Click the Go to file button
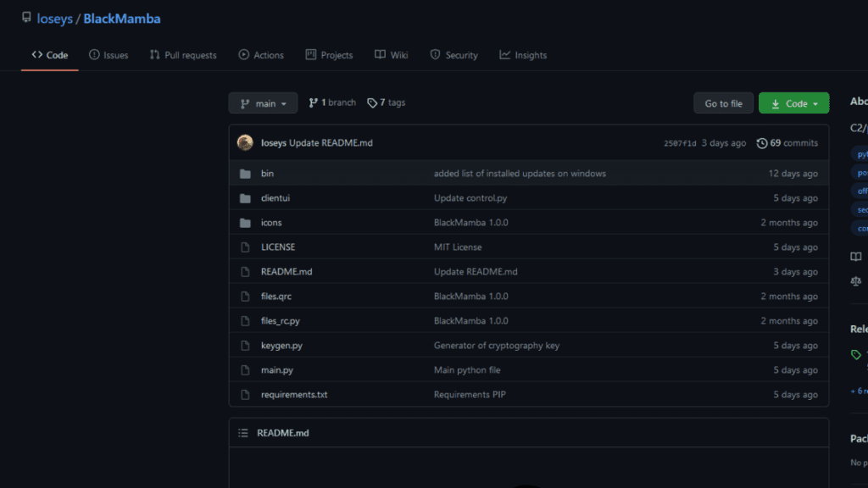 [x=724, y=103]
